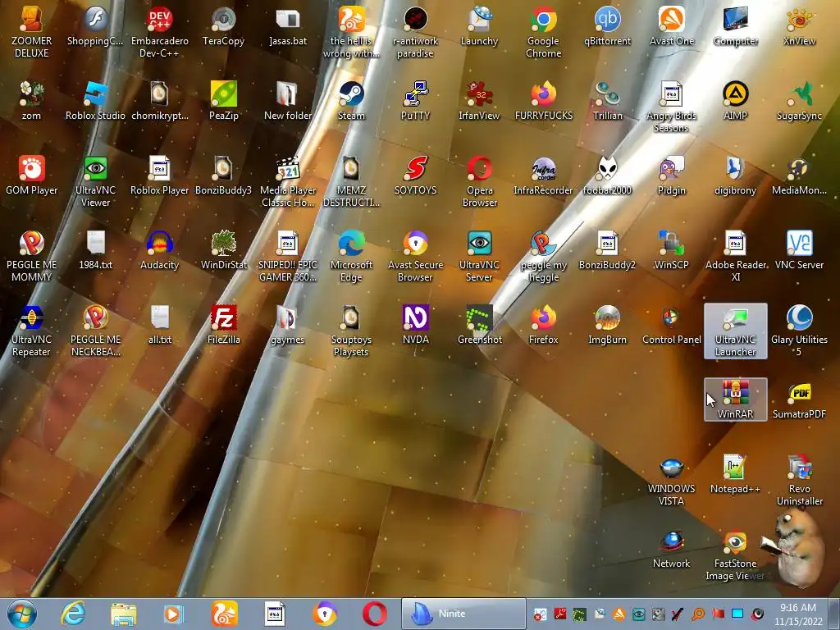Click the WinRAR desktop icon
Viewport: 840px width, 630px height.
click(736, 399)
